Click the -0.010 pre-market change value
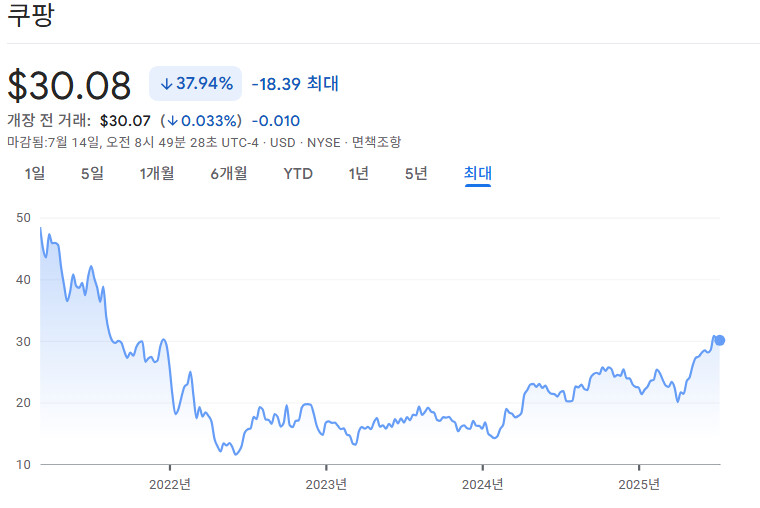This screenshot has width=760, height=508. pyautogui.click(x=276, y=121)
